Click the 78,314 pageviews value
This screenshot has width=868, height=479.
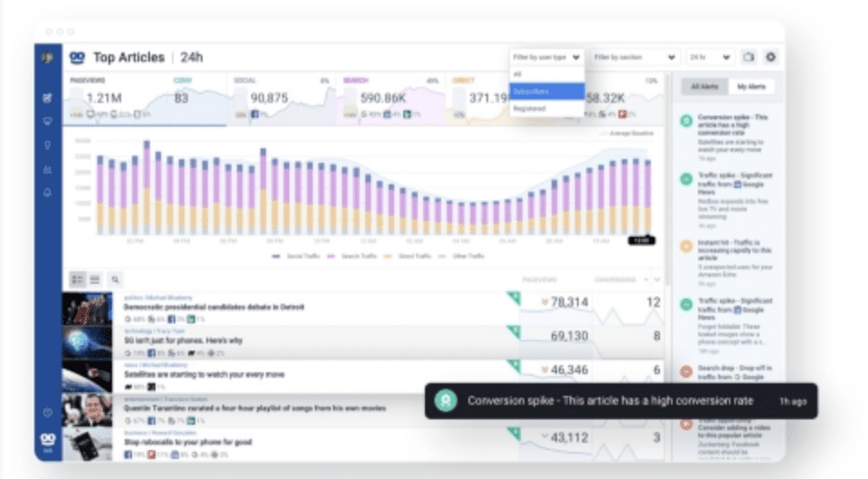point(569,302)
